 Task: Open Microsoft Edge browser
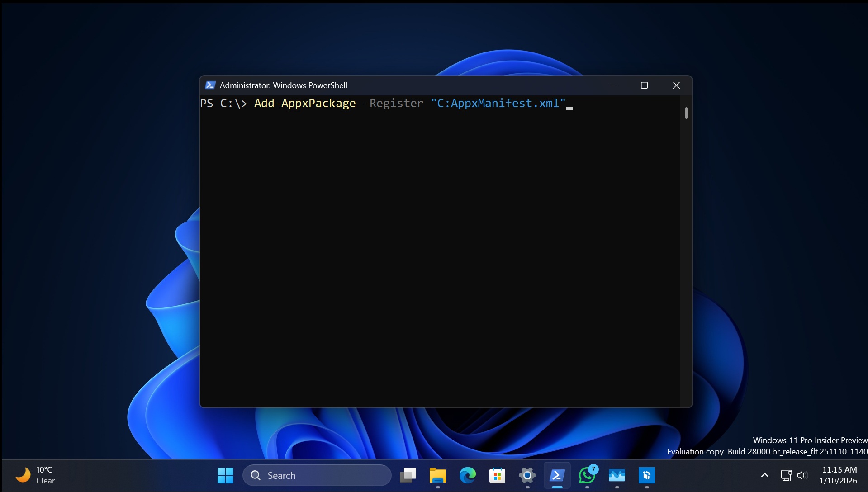tap(467, 475)
